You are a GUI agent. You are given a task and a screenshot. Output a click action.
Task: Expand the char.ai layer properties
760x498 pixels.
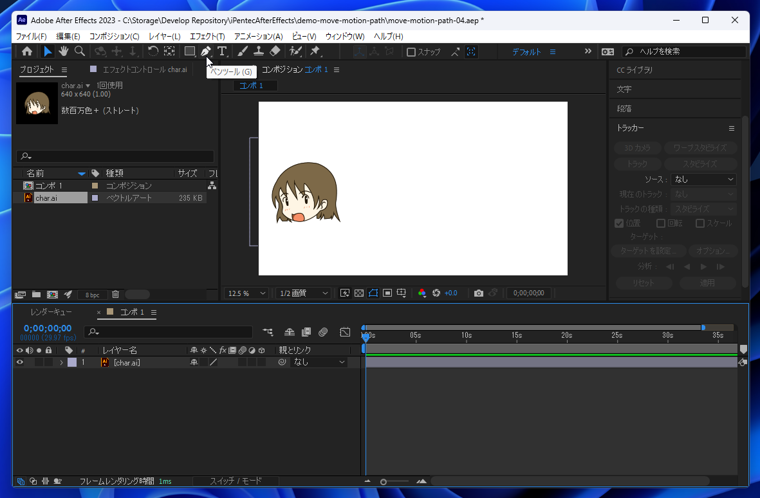point(61,363)
